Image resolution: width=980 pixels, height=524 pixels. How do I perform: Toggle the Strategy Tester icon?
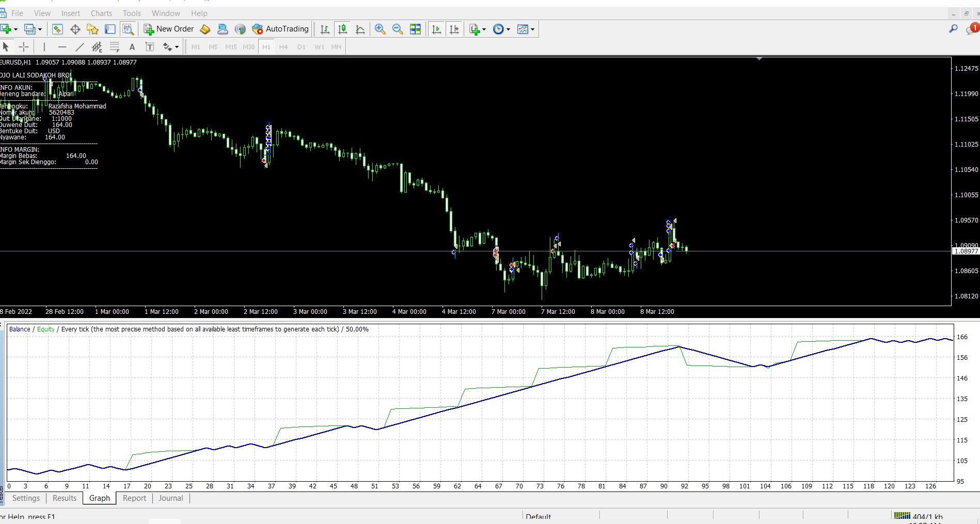click(x=128, y=29)
